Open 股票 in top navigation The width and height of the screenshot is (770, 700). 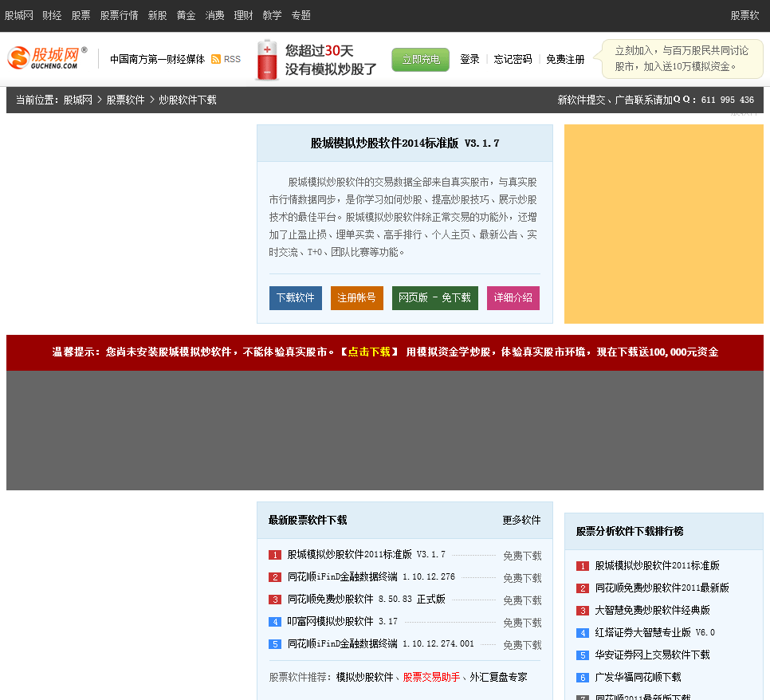pos(81,16)
